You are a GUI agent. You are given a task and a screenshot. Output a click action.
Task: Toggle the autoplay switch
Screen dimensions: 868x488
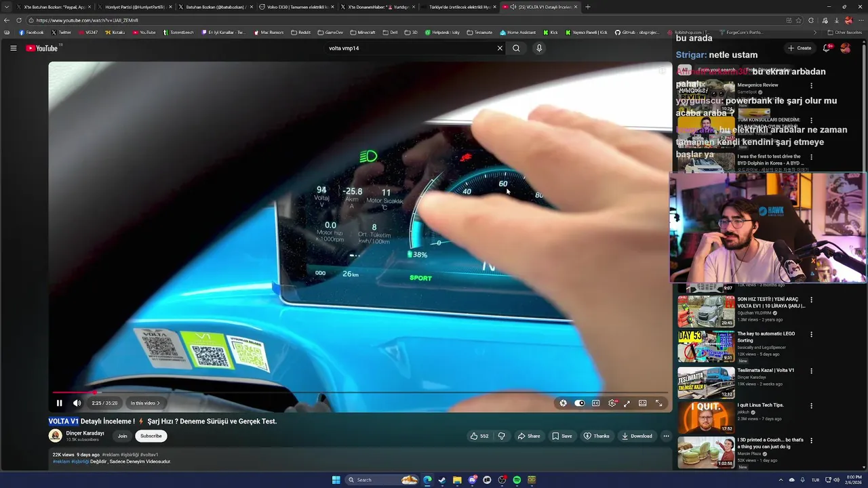[x=579, y=403]
